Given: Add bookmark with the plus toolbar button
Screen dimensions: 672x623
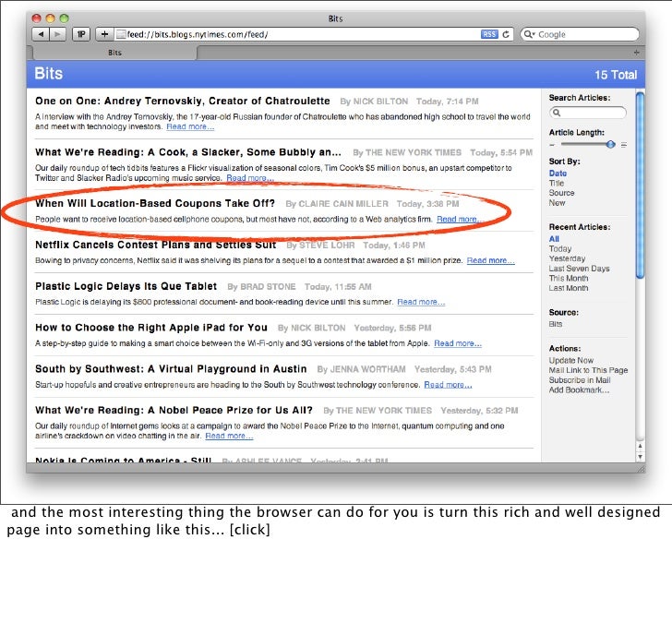Looking at the screenshot, I should point(104,34).
